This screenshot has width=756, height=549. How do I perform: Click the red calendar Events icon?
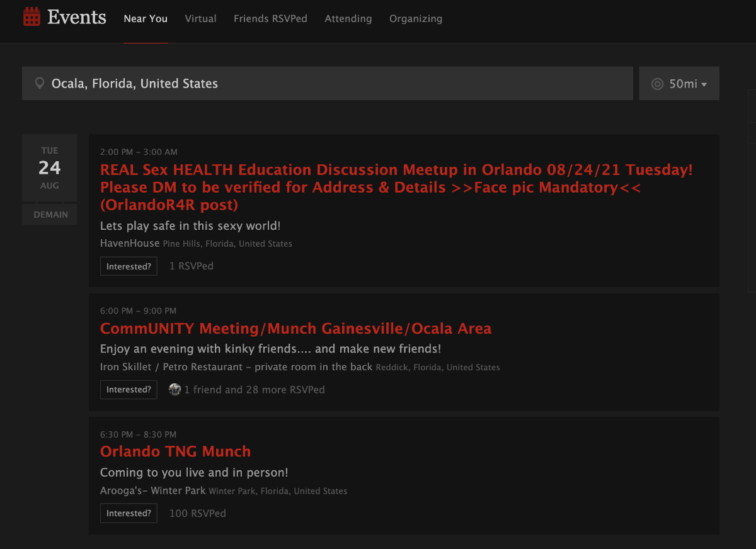tap(31, 17)
